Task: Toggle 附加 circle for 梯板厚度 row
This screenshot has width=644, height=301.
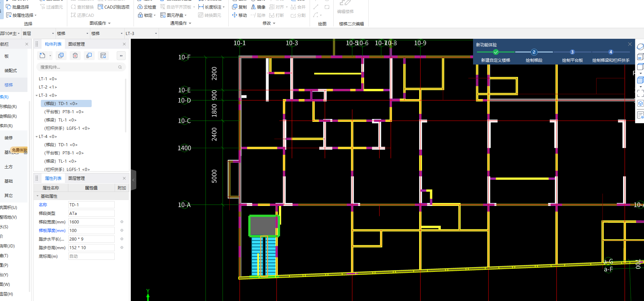Action: (x=122, y=230)
